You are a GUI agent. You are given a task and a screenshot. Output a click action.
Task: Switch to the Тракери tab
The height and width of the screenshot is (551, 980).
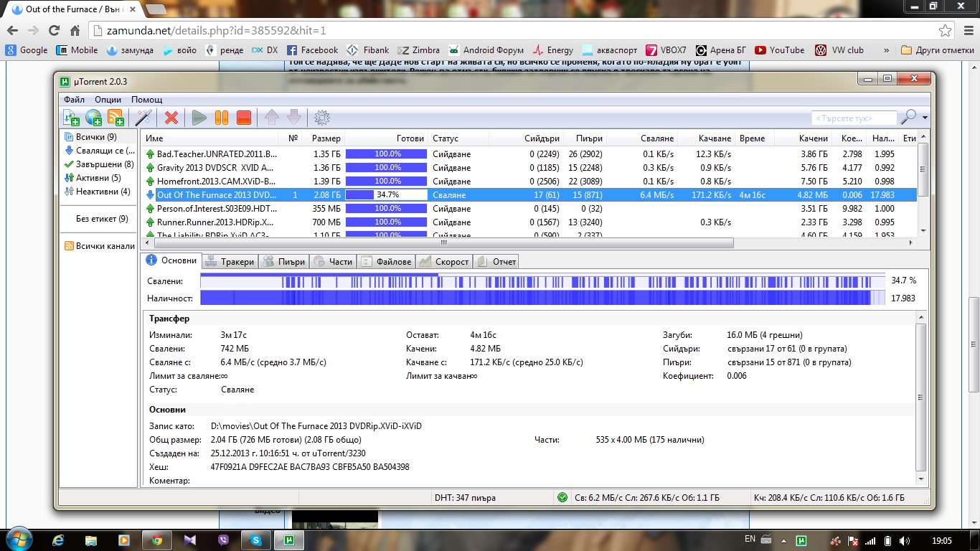[x=230, y=262]
